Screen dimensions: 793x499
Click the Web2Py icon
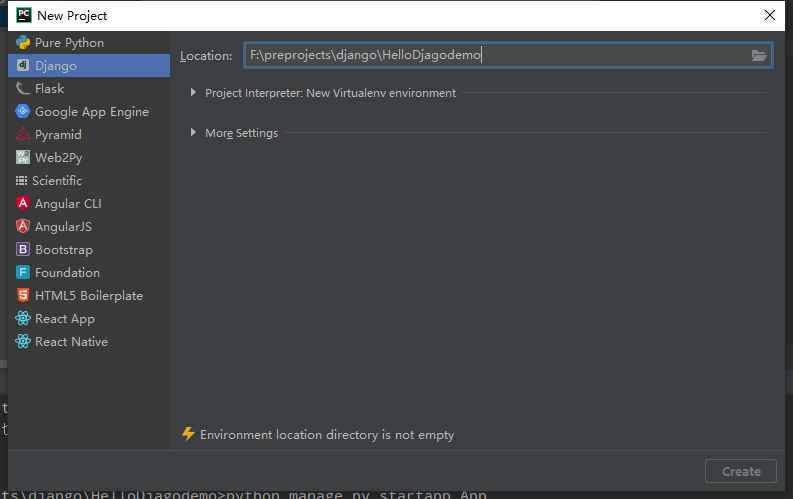pyautogui.click(x=23, y=157)
